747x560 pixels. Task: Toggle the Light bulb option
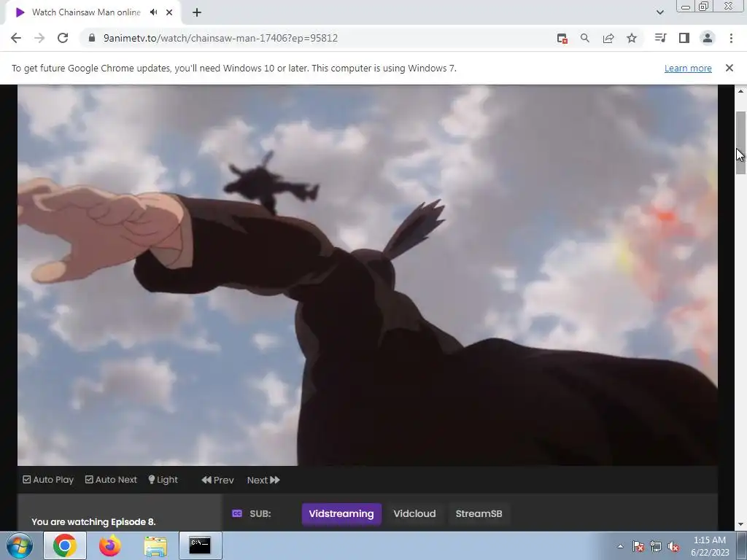pyautogui.click(x=163, y=480)
